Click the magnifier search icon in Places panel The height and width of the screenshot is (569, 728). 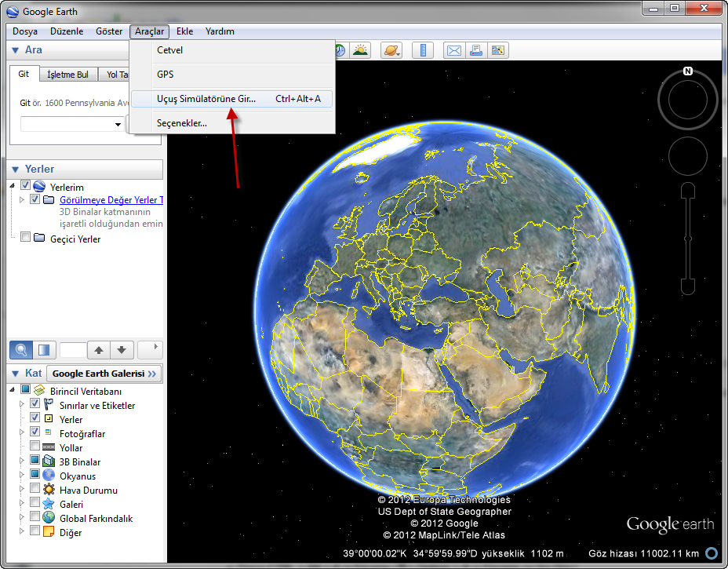point(21,349)
